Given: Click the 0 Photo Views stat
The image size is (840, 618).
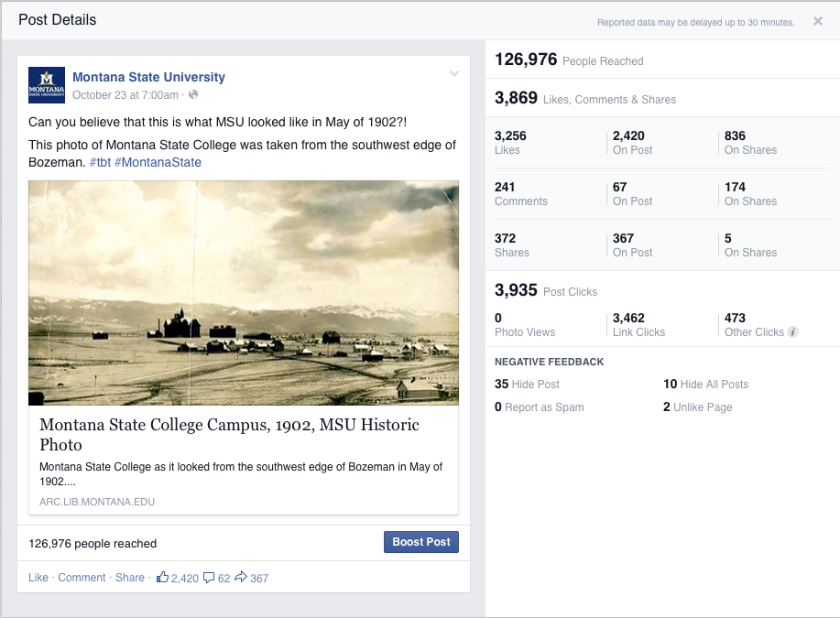Looking at the screenshot, I should 525,325.
